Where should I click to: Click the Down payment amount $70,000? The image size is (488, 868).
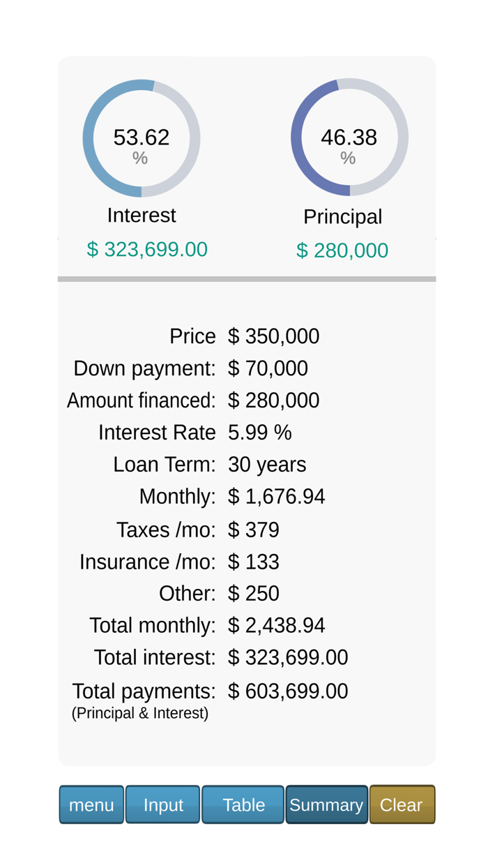click(x=268, y=368)
